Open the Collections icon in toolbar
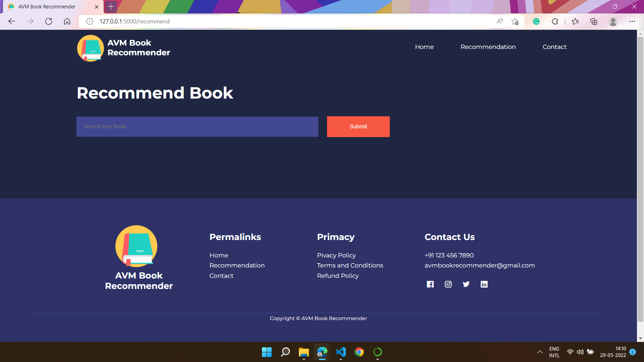This screenshot has width=644, height=362. (x=594, y=21)
